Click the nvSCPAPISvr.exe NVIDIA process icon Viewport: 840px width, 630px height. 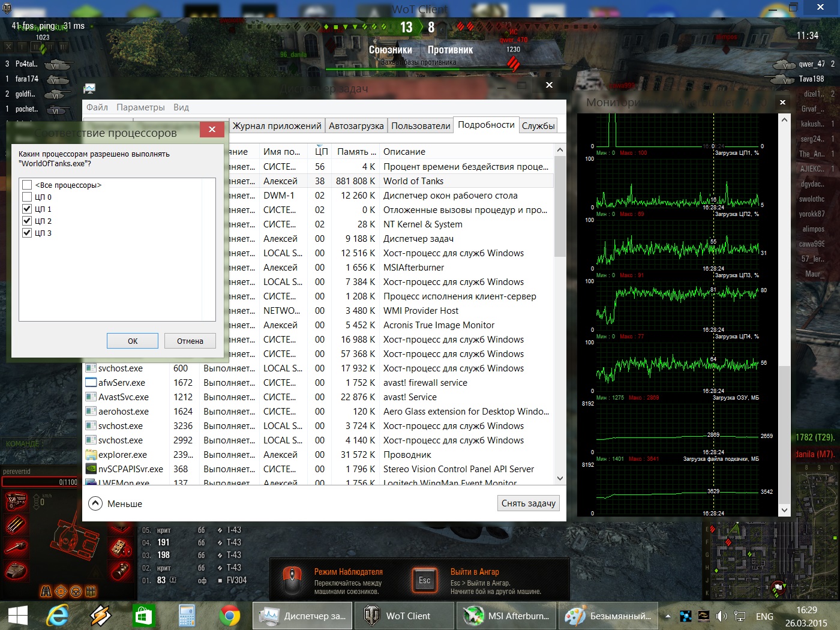(91, 469)
